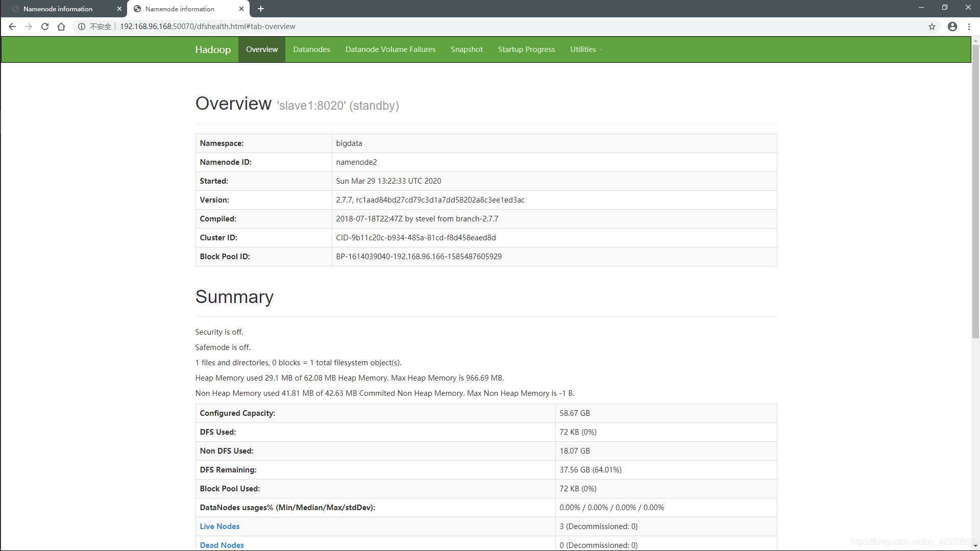The height and width of the screenshot is (551, 980).
Task: Click the browser forward arrow
Action: click(x=29, y=27)
